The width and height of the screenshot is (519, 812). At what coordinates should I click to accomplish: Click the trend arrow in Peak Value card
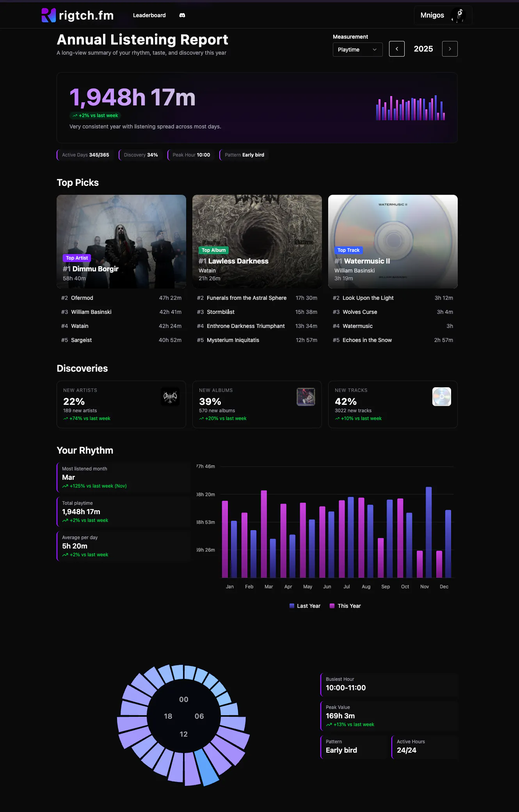click(329, 725)
